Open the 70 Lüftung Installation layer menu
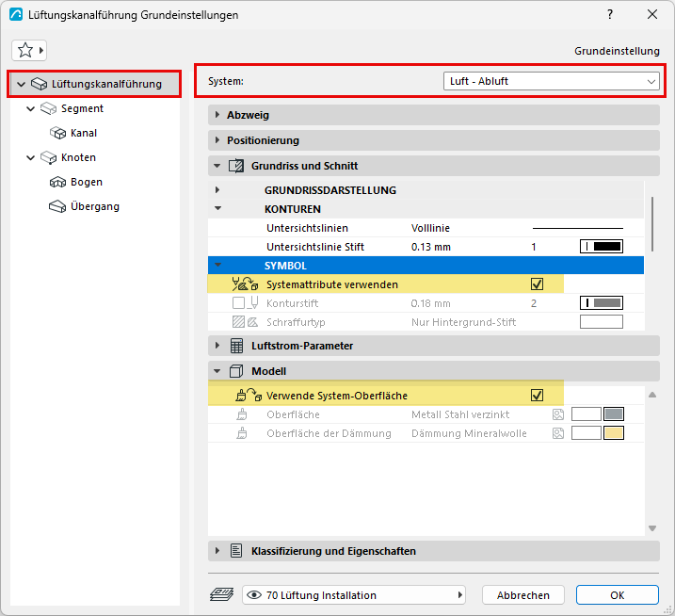 (353, 595)
